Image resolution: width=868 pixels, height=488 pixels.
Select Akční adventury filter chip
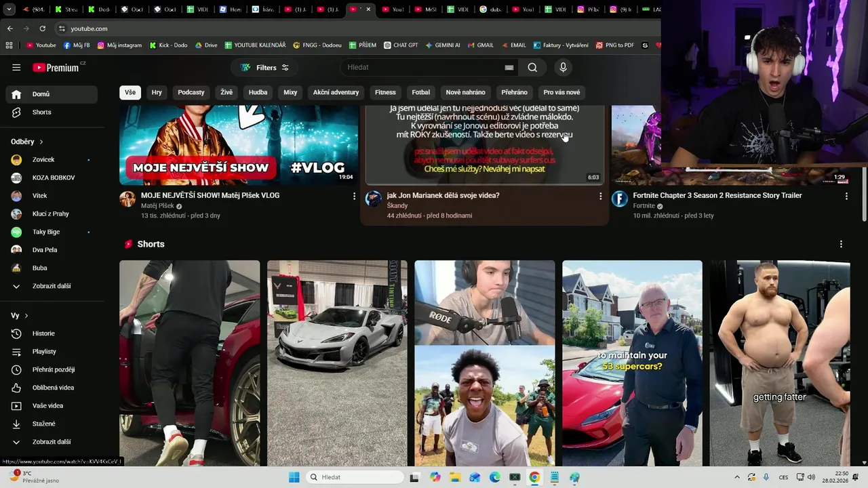[336, 92]
